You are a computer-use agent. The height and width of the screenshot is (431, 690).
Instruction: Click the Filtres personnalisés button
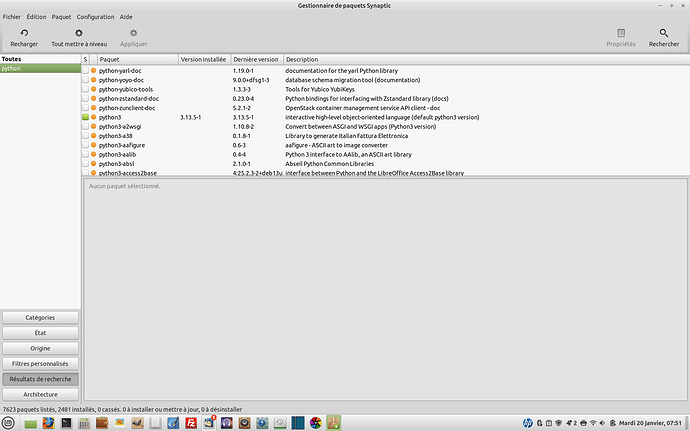[40, 363]
